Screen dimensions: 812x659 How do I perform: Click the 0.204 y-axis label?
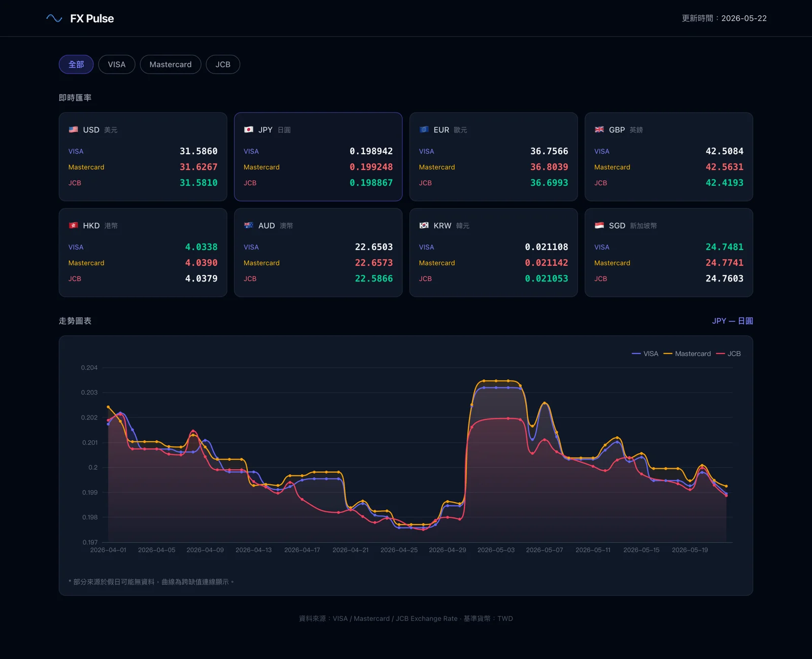coord(89,368)
